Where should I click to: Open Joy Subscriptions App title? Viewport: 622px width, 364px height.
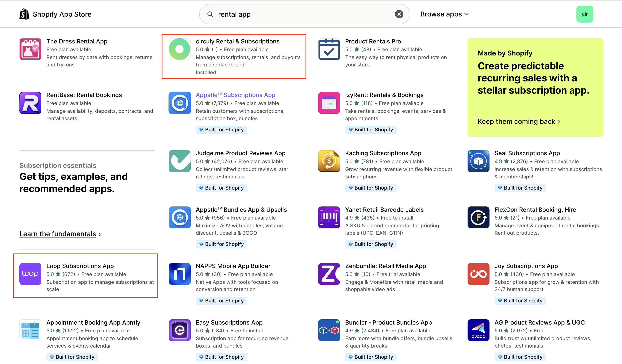[x=526, y=266]
